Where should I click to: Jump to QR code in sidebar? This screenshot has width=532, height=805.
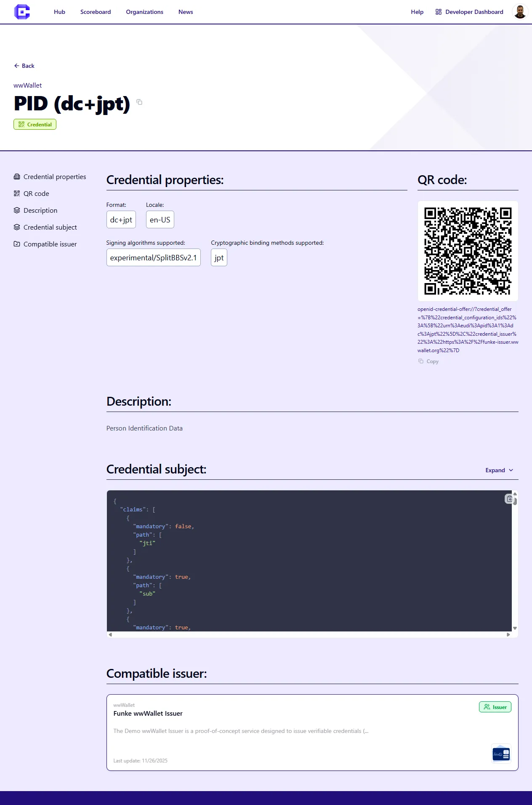click(31, 193)
